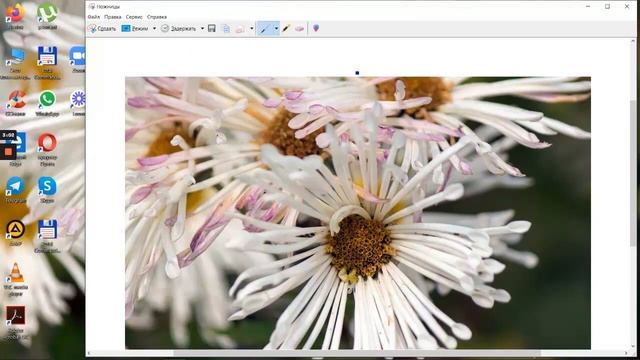Open the CCleaner desktop shortcut
This screenshot has width=640, height=360.
click(x=16, y=103)
